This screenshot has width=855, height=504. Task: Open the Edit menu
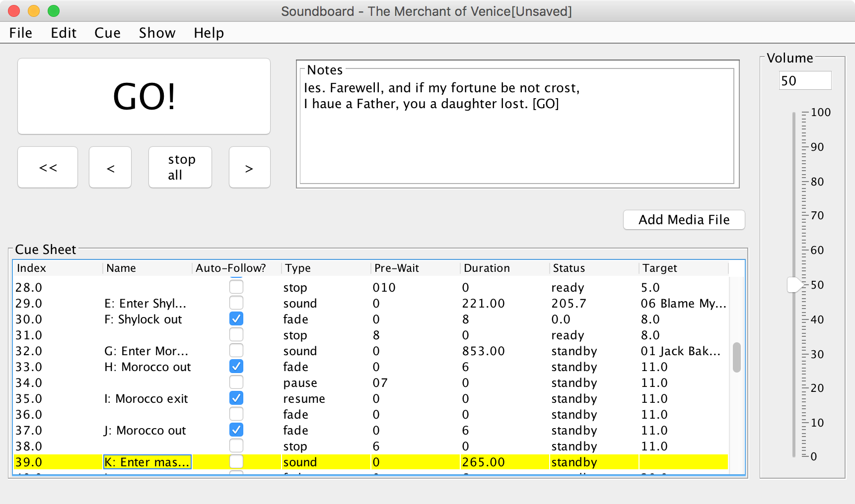click(64, 33)
